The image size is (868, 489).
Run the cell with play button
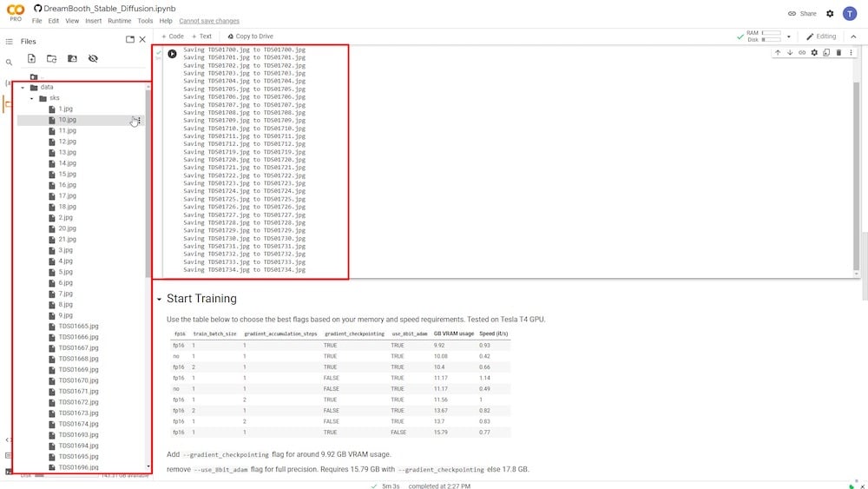point(172,54)
